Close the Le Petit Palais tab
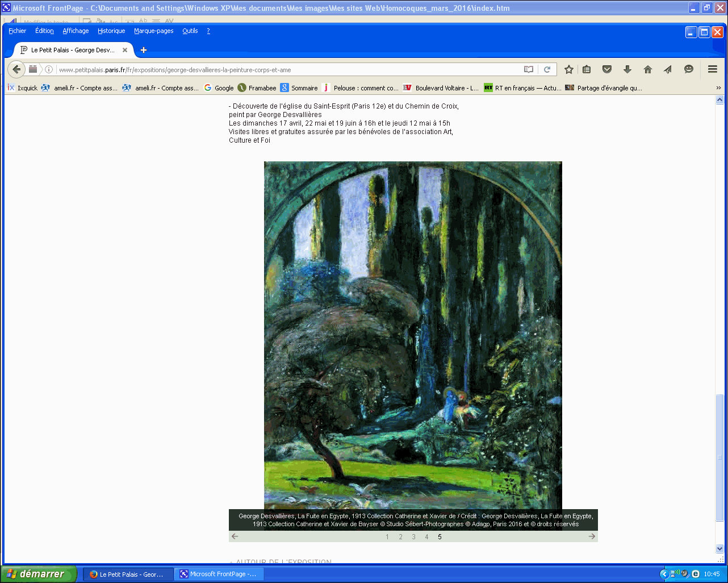Image resolution: width=728 pixels, height=583 pixels. click(125, 50)
